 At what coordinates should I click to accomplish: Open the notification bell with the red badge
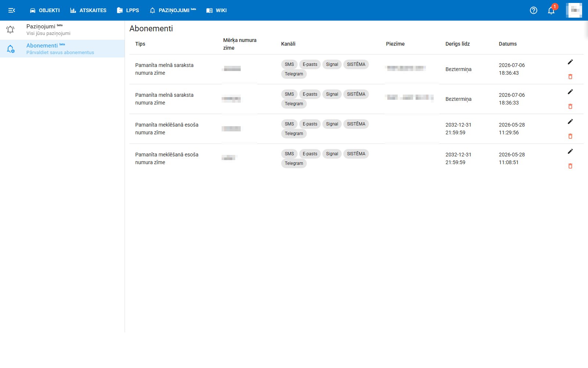pos(551,10)
